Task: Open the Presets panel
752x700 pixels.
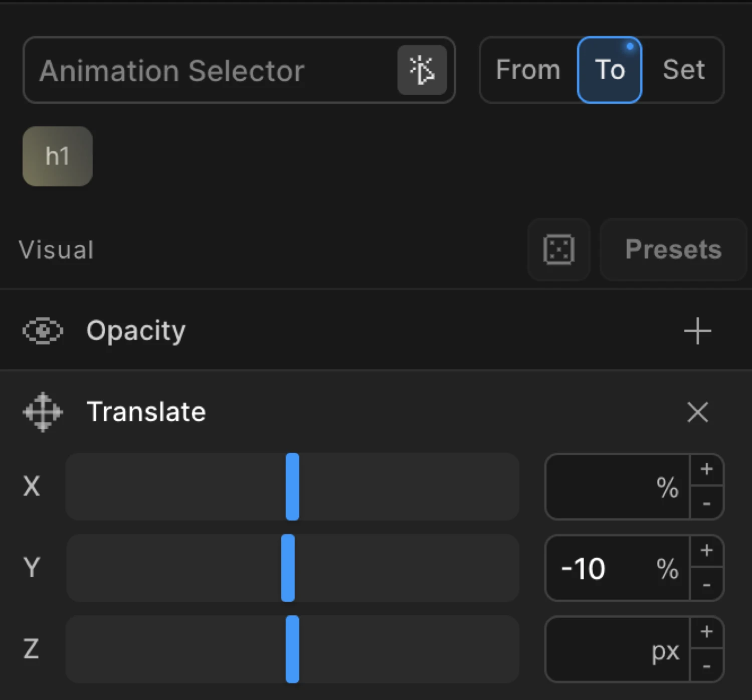Action: coord(672,249)
